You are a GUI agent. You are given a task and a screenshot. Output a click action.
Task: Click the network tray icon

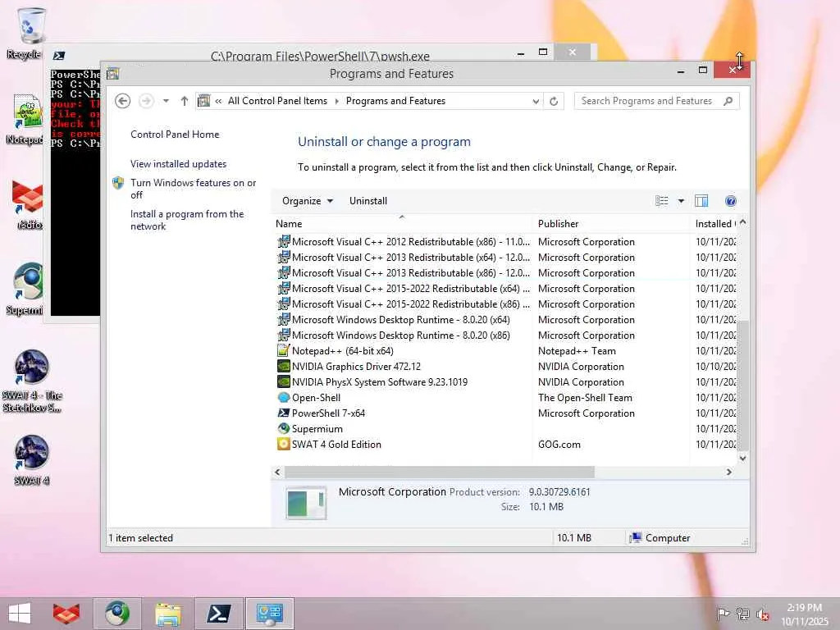[x=742, y=614]
